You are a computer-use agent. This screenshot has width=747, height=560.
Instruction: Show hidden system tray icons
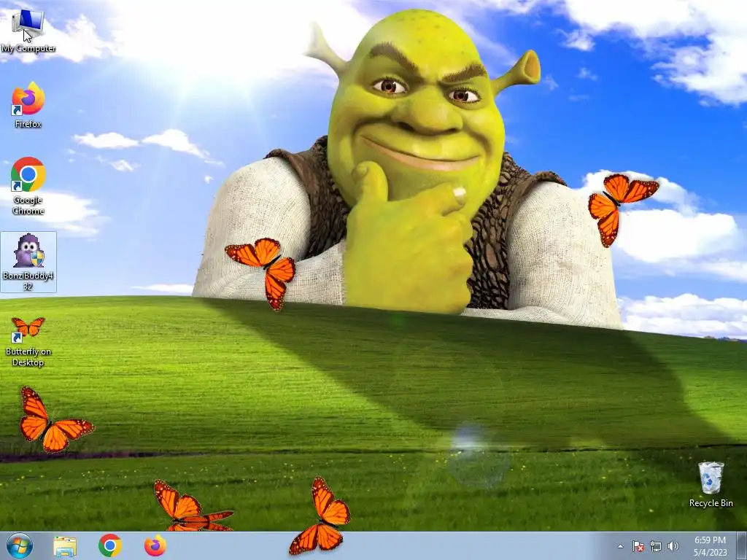click(x=620, y=546)
